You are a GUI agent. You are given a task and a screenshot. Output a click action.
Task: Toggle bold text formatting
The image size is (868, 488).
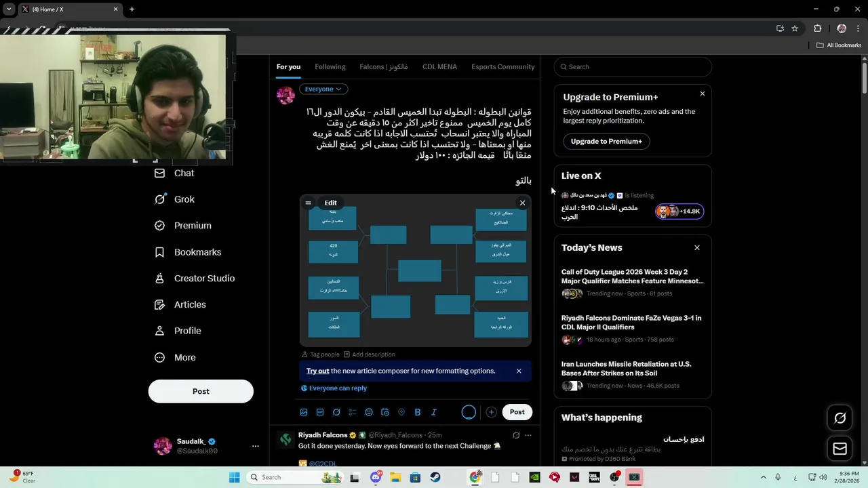click(x=418, y=412)
